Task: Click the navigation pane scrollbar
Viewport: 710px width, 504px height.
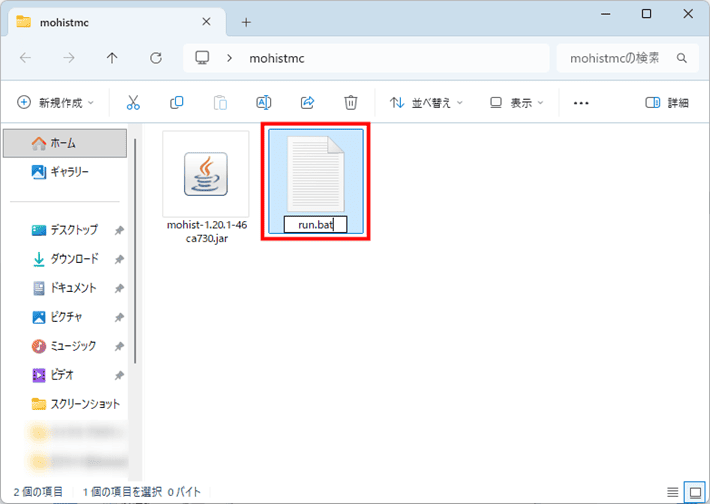Action: 135,251
